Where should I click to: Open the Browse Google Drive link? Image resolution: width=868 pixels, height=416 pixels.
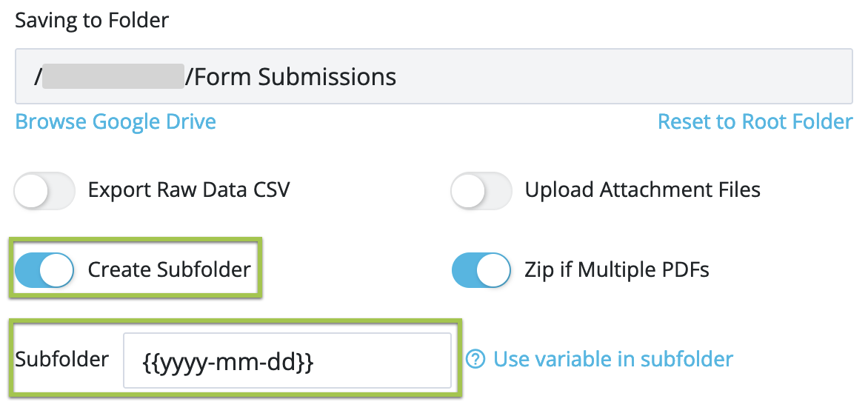(x=116, y=121)
